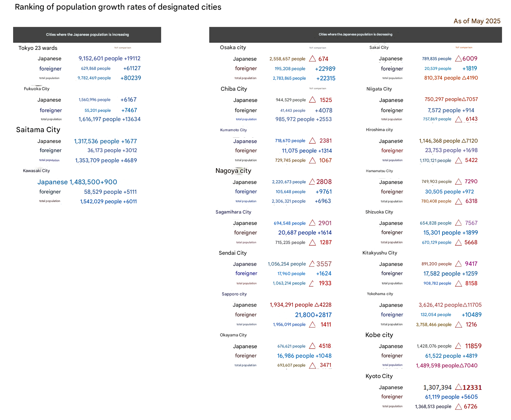511x420 pixels.
Task: Click the 'Sapporo city' heading
Action: 234,294
